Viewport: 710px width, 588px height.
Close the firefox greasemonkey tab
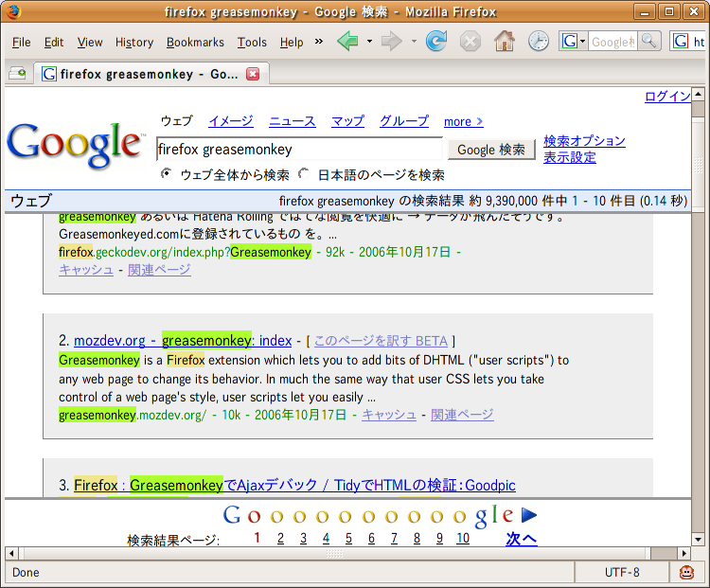coord(253,74)
